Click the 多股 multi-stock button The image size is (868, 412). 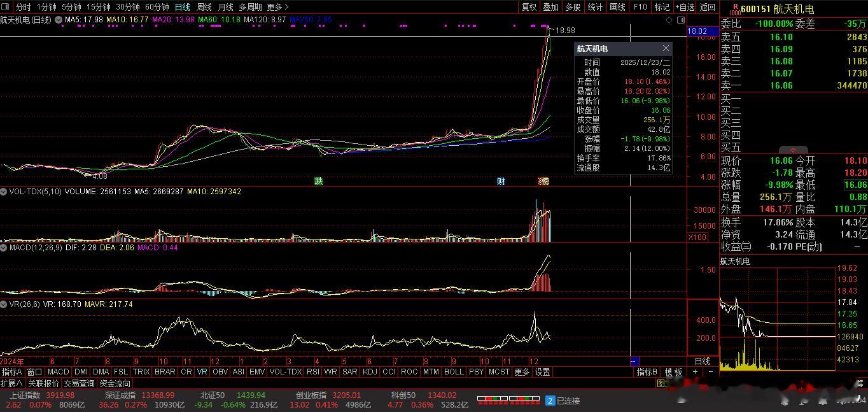point(573,7)
